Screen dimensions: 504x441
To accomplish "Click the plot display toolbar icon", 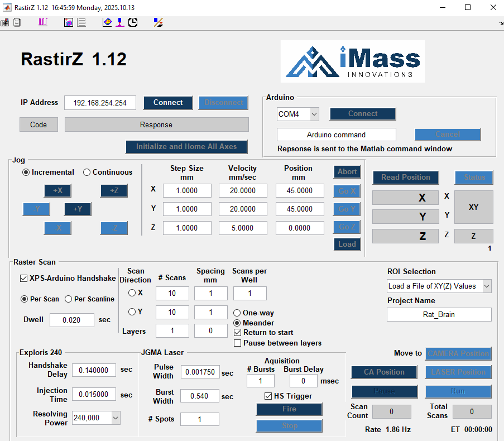I will pyautogui.click(x=107, y=22).
